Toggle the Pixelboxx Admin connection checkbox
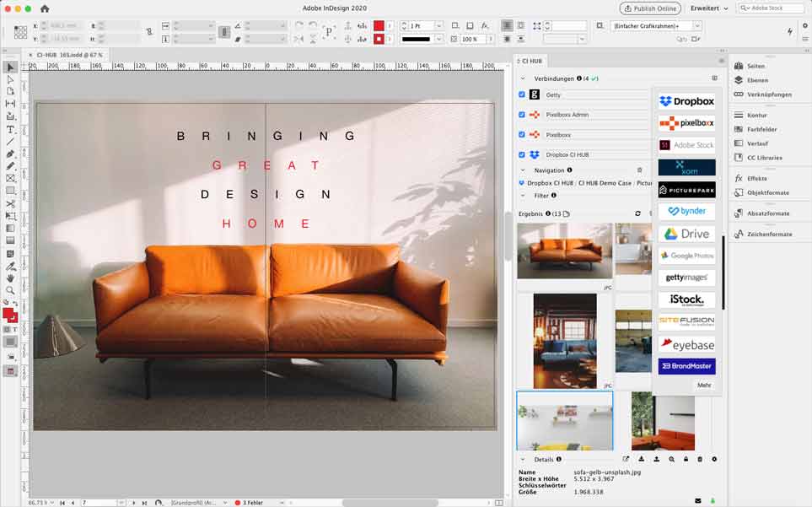Viewport: 812px width, 507px height. point(522,115)
